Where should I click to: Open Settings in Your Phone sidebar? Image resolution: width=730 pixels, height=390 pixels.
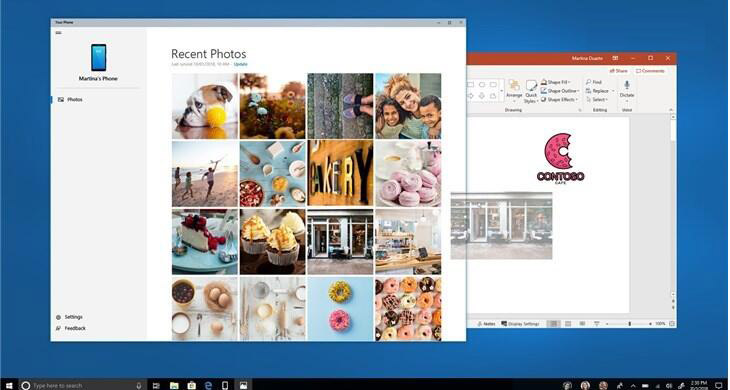(69, 317)
